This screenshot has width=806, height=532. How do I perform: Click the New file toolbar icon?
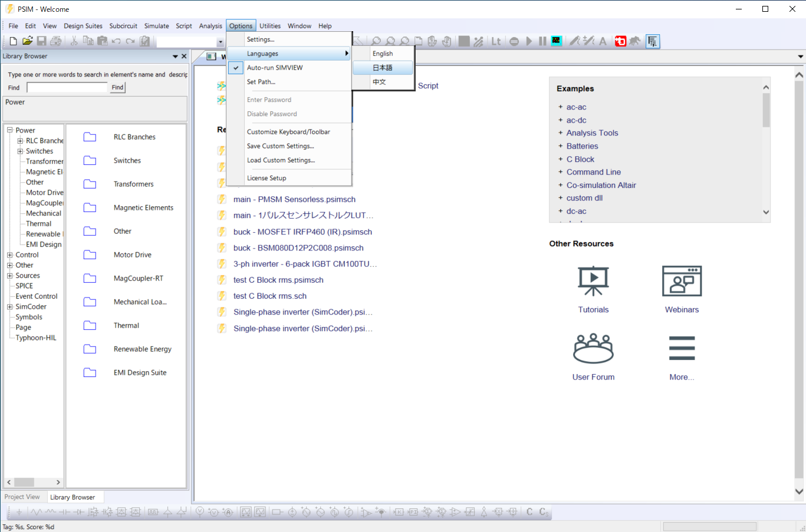(13, 41)
